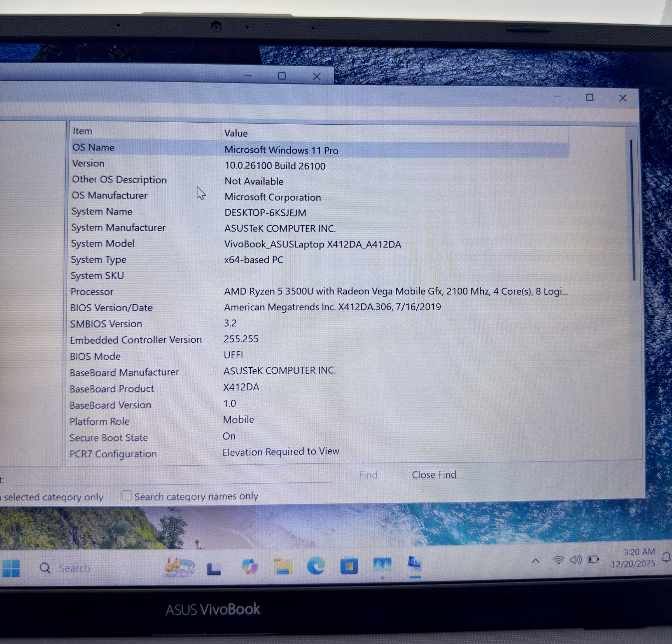Open the Windows Start menu
Viewport: 672px width, 644px height.
click(11, 569)
